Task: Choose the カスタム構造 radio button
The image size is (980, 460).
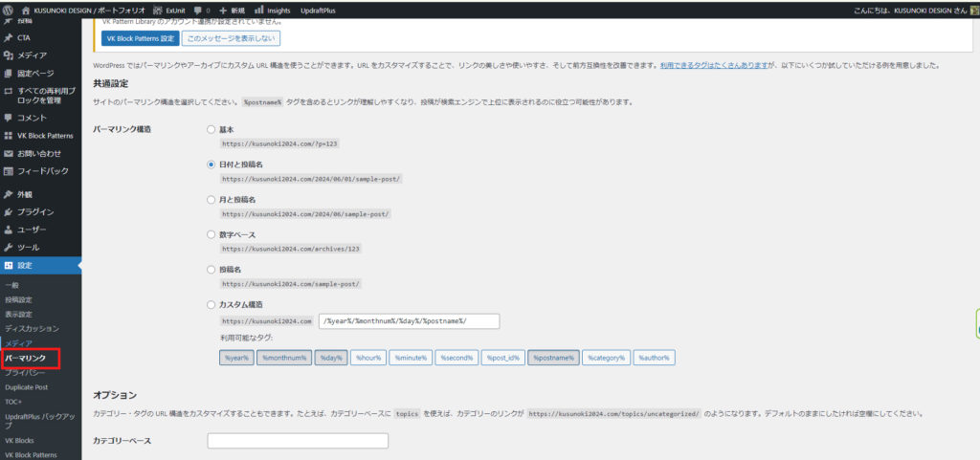Action: (212, 305)
